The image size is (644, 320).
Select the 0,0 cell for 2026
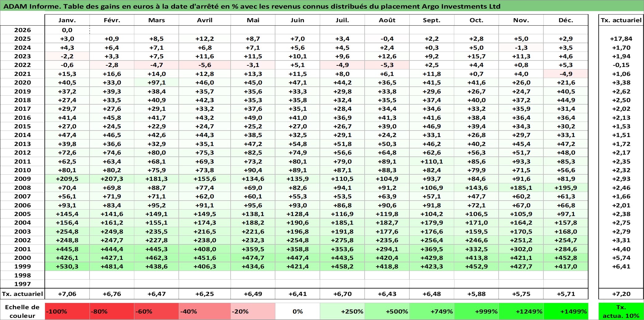(x=67, y=30)
